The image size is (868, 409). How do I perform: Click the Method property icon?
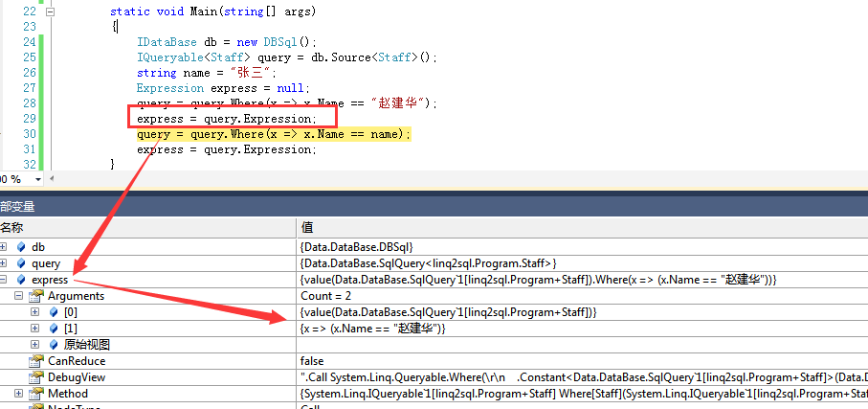pos(36,394)
